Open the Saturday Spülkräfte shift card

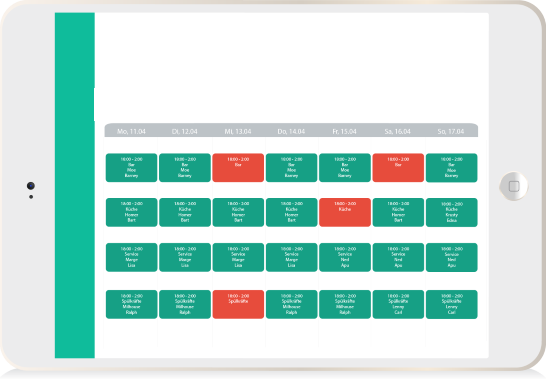pyautogui.click(x=398, y=304)
